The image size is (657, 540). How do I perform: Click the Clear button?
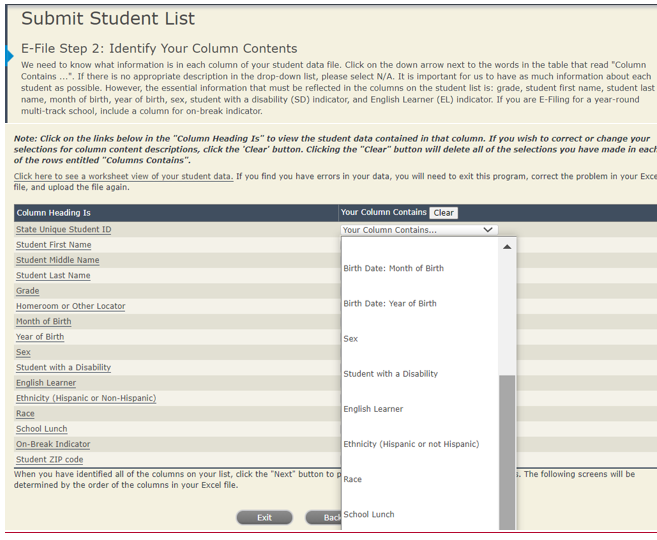tap(443, 213)
